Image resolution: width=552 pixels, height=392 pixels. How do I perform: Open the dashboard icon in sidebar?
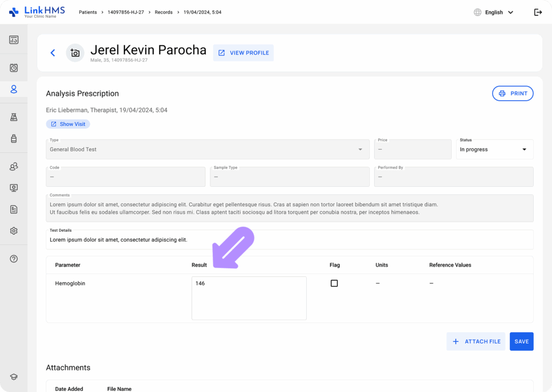pos(13,40)
